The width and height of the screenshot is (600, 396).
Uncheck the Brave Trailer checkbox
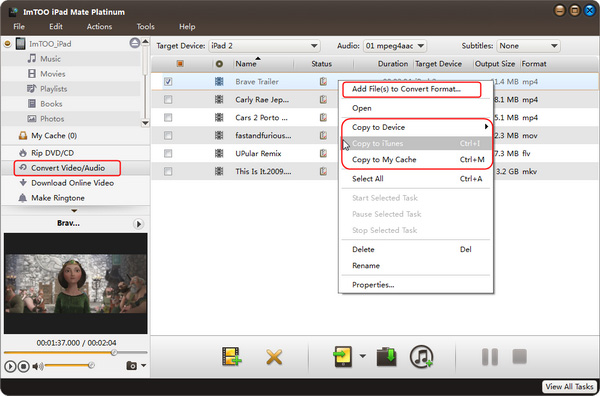[x=168, y=81]
